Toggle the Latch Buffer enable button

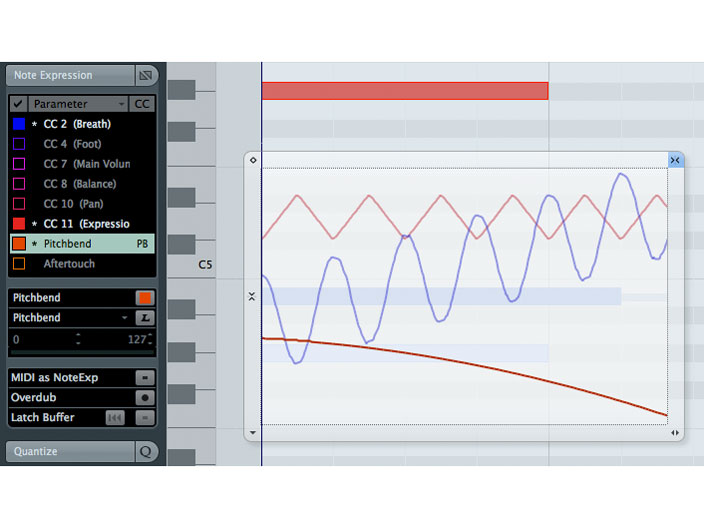click(145, 418)
